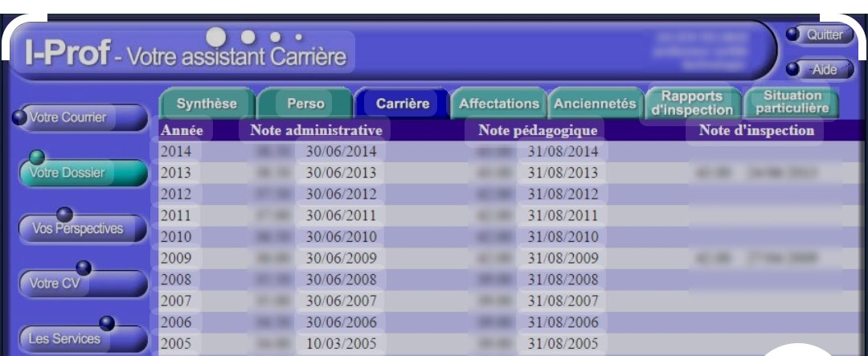The image size is (868, 356).
Task: Select the 2005 year cell
Action: click(x=176, y=344)
